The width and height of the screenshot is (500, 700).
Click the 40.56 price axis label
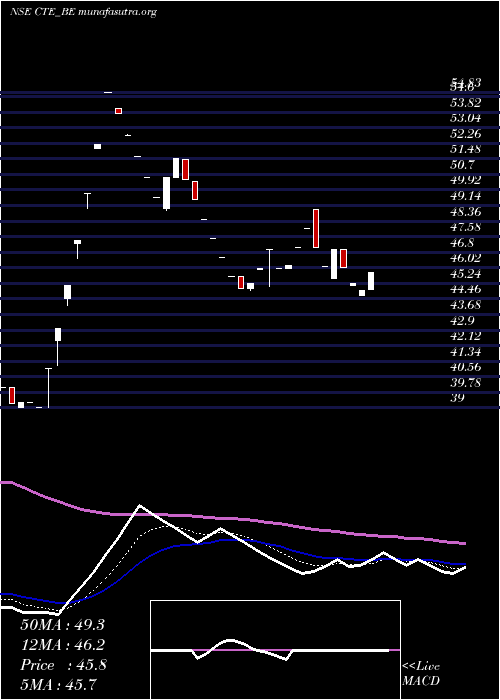(466, 367)
